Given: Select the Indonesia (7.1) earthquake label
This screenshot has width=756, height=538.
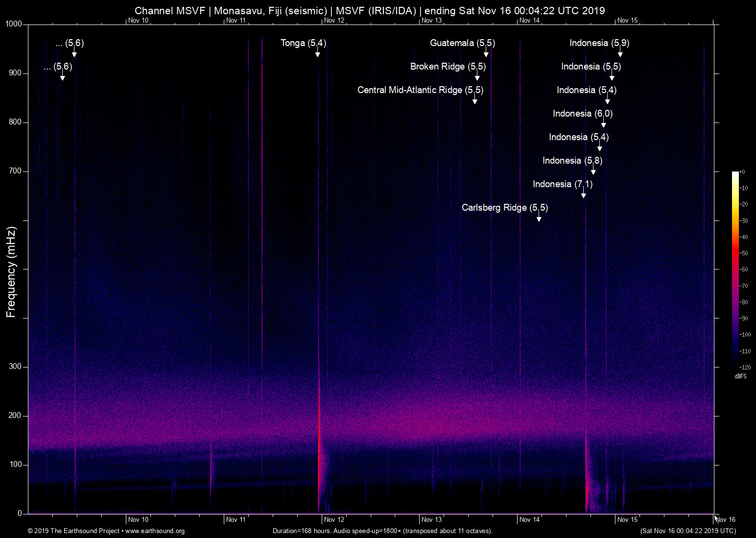Looking at the screenshot, I should (x=562, y=184).
